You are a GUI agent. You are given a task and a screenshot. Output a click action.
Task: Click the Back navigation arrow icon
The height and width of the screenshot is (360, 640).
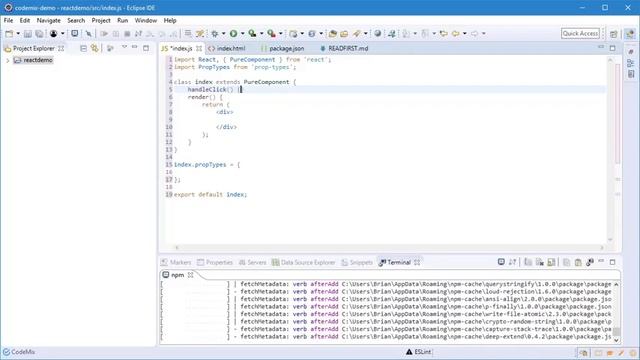(x=456, y=33)
